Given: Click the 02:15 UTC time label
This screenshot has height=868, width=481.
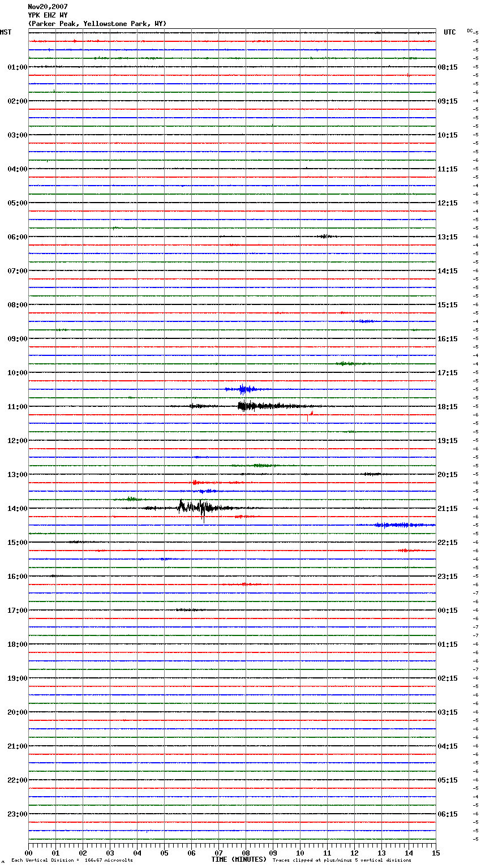Looking at the screenshot, I should 448,678.
